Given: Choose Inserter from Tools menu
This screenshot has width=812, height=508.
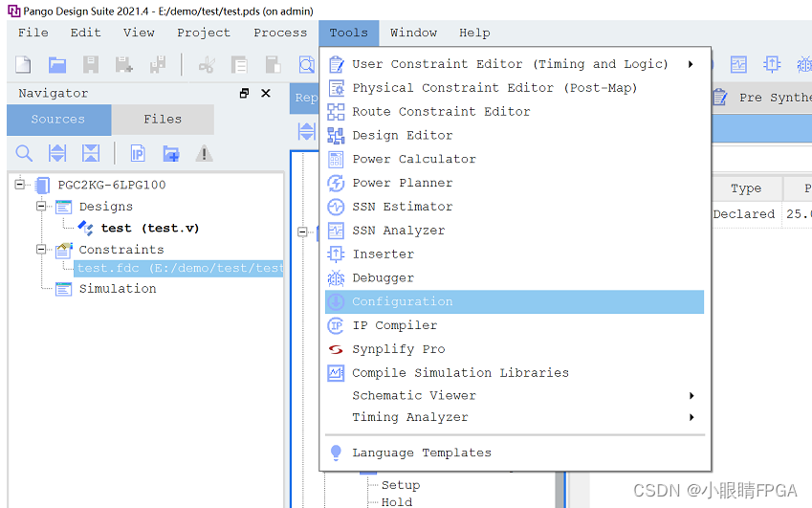Looking at the screenshot, I should tap(515, 254).
